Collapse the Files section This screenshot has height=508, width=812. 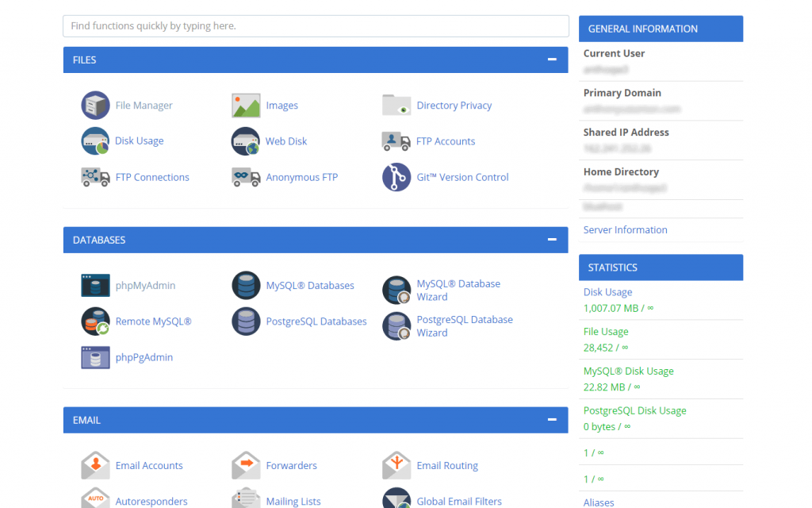[x=551, y=60]
